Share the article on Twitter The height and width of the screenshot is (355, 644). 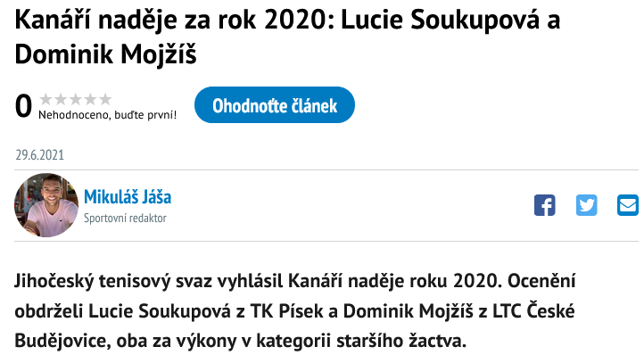click(587, 205)
